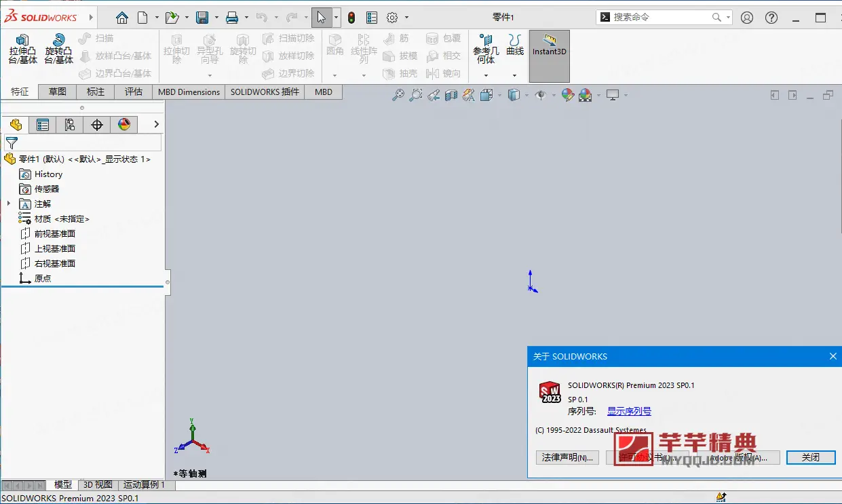Screen dimensions: 842x504
Task: Click the 法律声明(N)... button
Action: click(x=568, y=458)
